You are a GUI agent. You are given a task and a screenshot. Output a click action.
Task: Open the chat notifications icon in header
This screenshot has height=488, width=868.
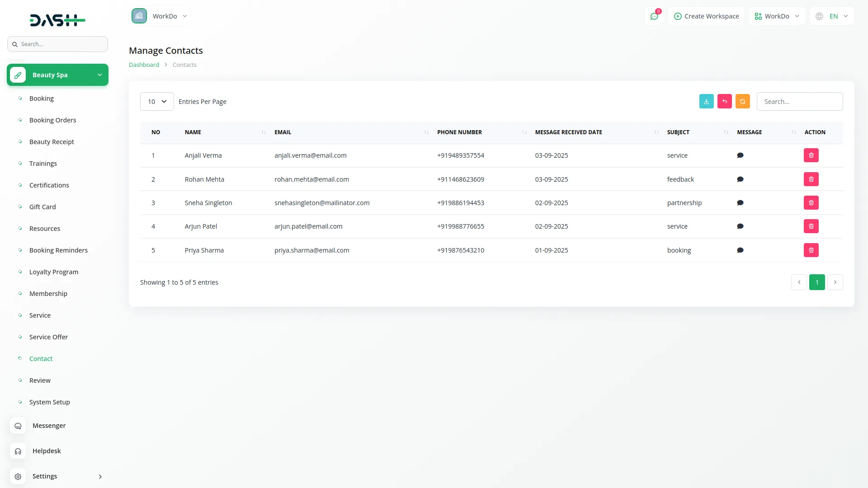pos(654,16)
